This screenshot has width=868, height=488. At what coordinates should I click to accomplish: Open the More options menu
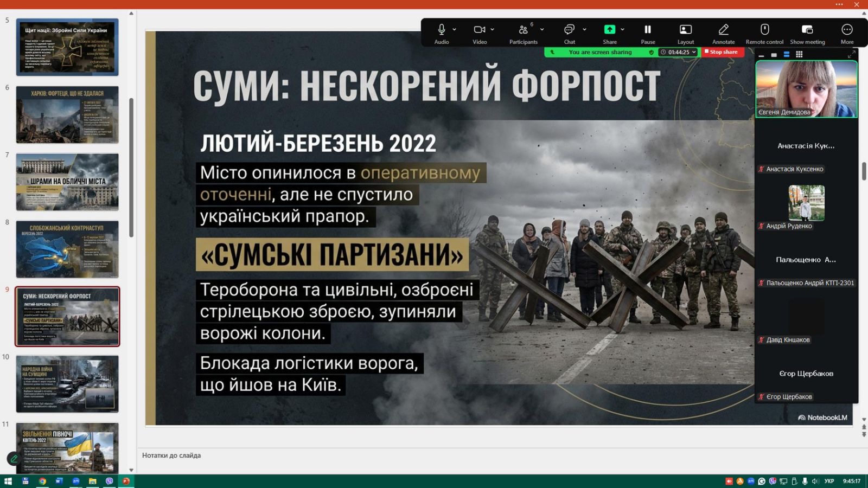point(847,33)
